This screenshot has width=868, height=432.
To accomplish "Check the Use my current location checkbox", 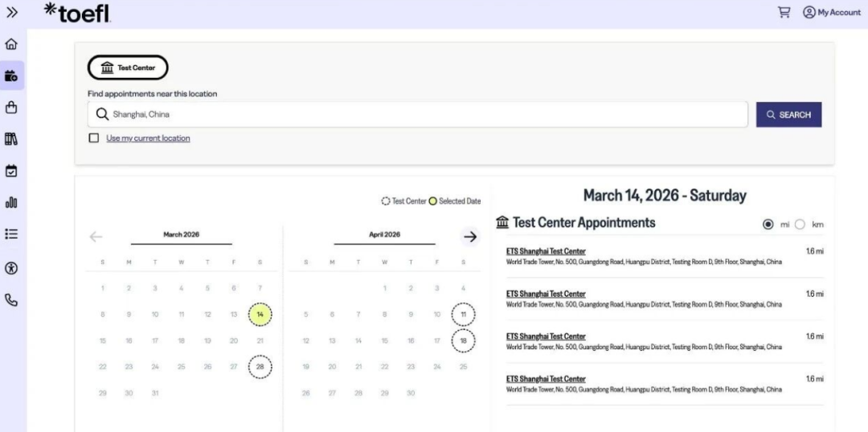I will (94, 138).
